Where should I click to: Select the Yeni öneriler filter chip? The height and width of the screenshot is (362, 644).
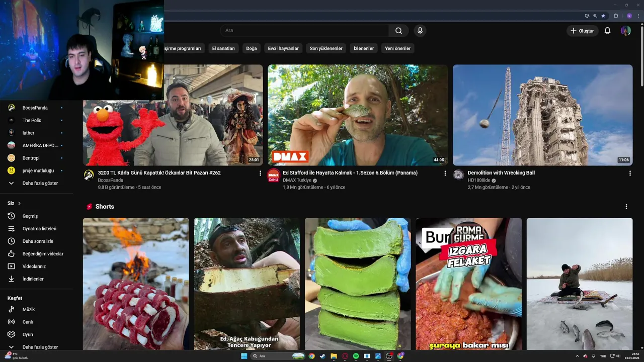click(x=397, y=48)
